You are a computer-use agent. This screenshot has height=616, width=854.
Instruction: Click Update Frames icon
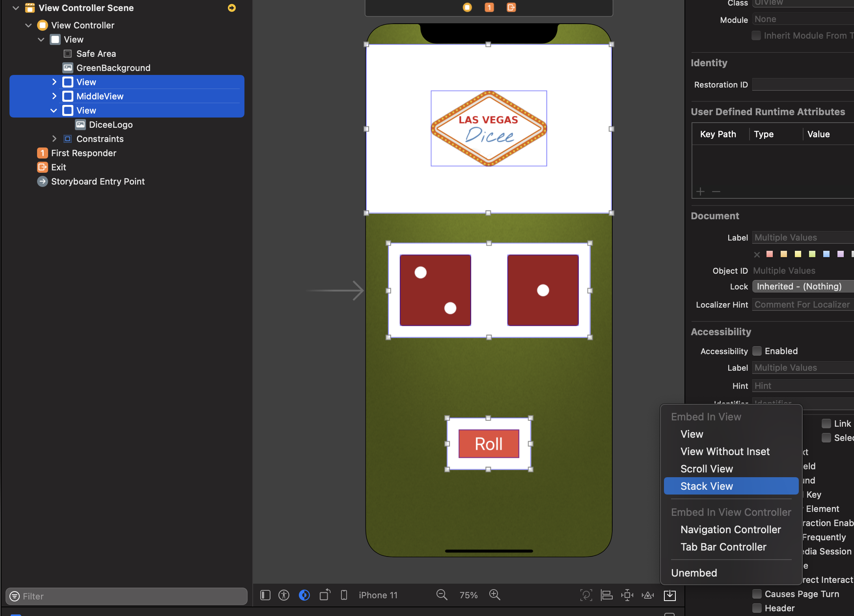(586, 595)
